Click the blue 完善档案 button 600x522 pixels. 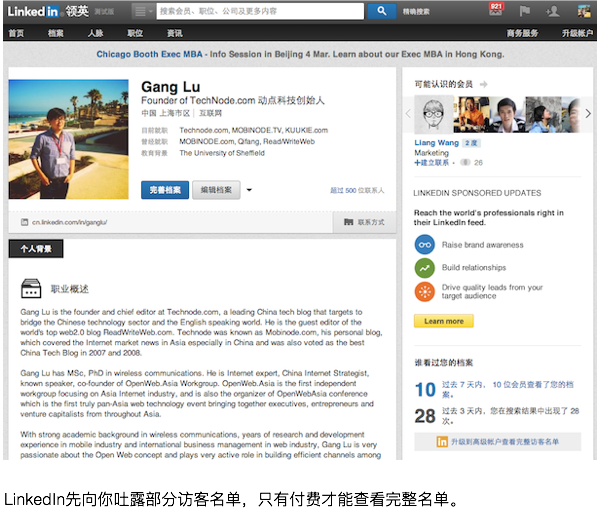tap(165, 190)
